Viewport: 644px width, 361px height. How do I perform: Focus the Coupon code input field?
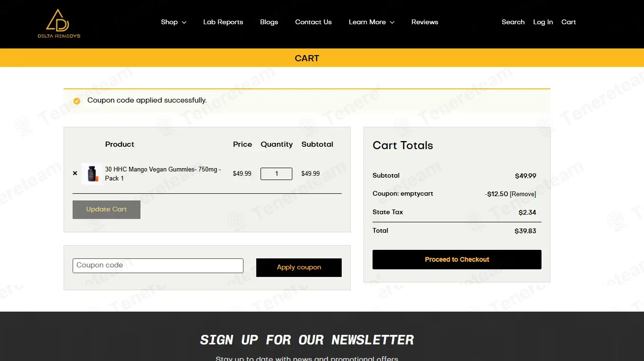pos(158,266)
